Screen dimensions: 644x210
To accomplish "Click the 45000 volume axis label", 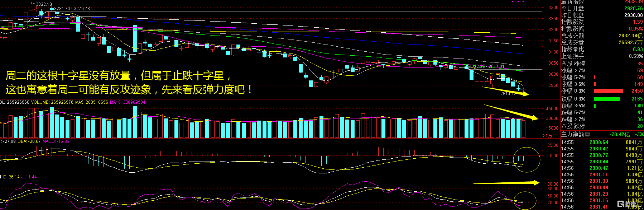I will click(x=552, y=108).
